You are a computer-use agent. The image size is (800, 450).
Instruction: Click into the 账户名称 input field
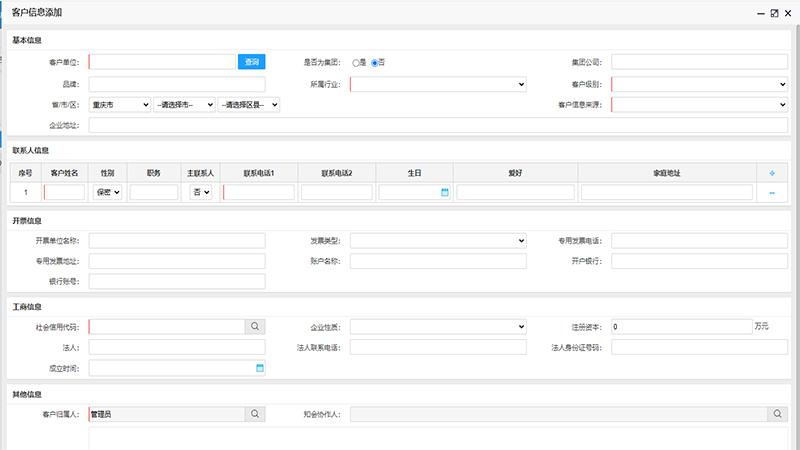click(438, 261)
